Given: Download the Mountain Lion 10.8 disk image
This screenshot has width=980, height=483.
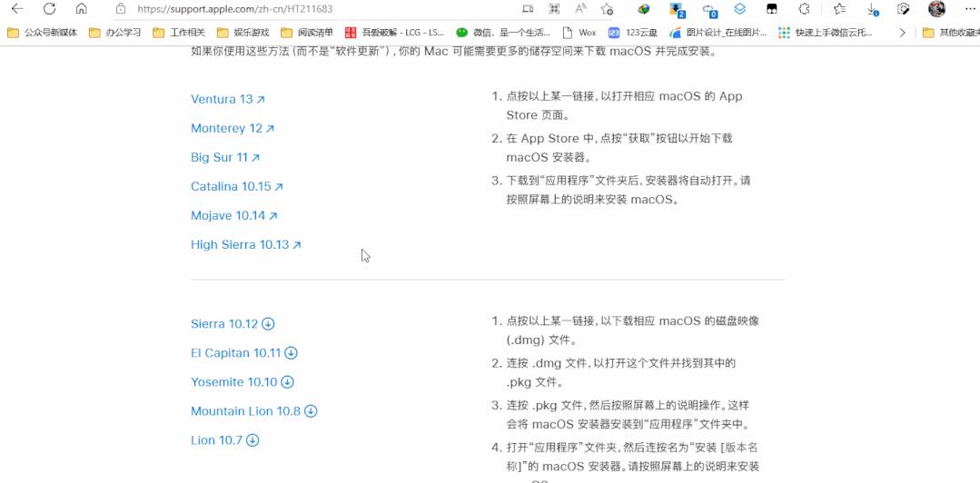Looking at the screenshot, I should [x=253, y=411].
